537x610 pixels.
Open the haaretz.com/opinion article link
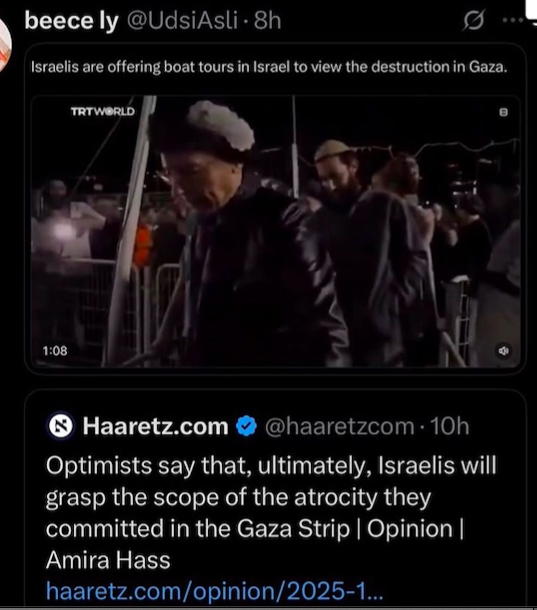214,591
